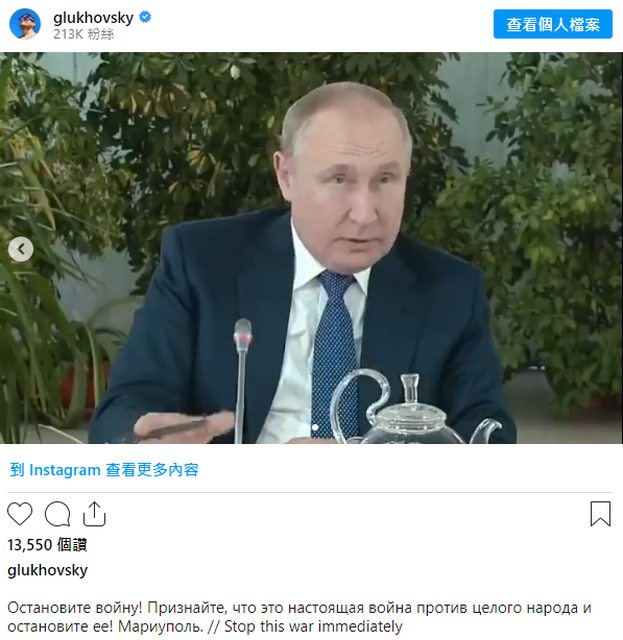Click the blue verified badge beside glukhovsky
The width and height of the screenshot is (623, 640).
(x=146, y=17)
